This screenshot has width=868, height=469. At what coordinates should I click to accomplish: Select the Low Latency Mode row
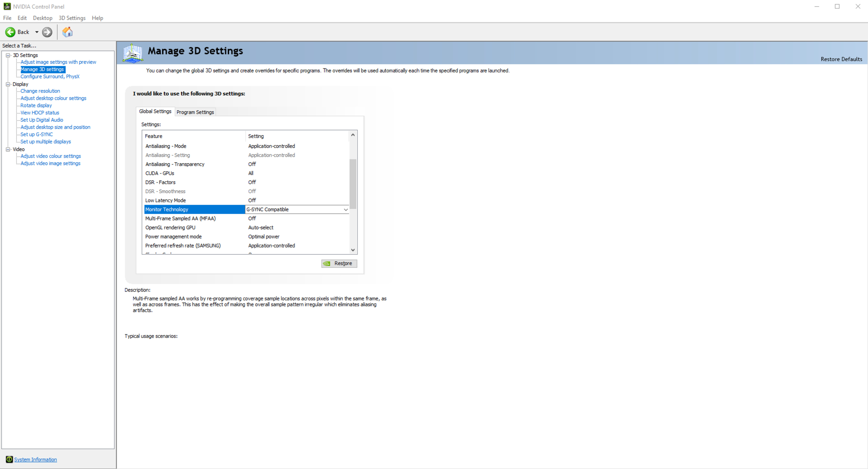click(165, 200)
